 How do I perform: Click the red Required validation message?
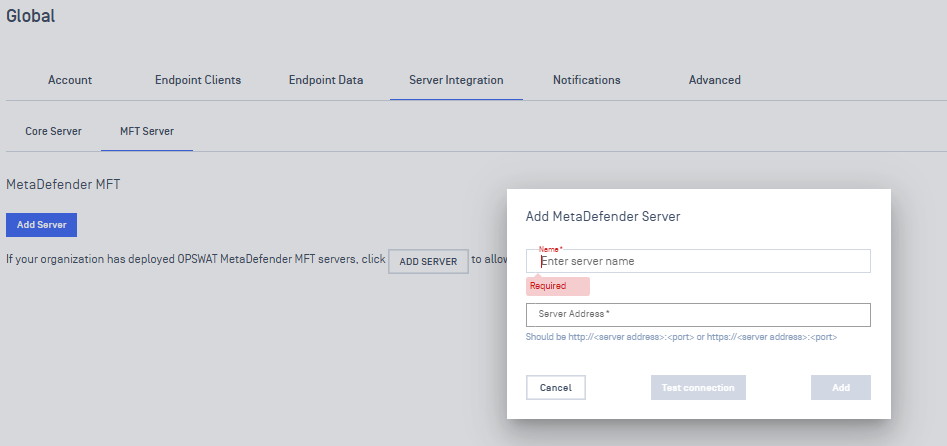pos(548,286)
